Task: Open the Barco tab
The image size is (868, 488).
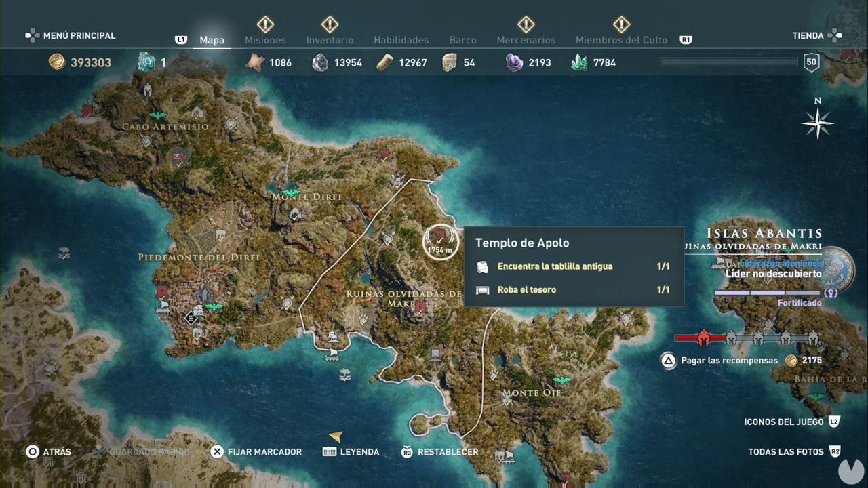Action: point(462,40)
